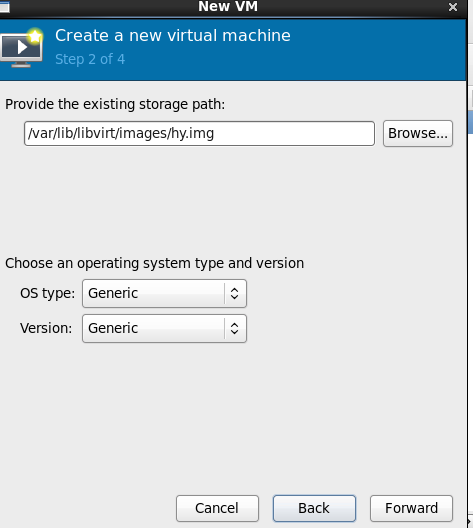Image resolution: width=473 pixels, height=528 pixels.
Task: Open the Version combo box
Action: [164, 328]
